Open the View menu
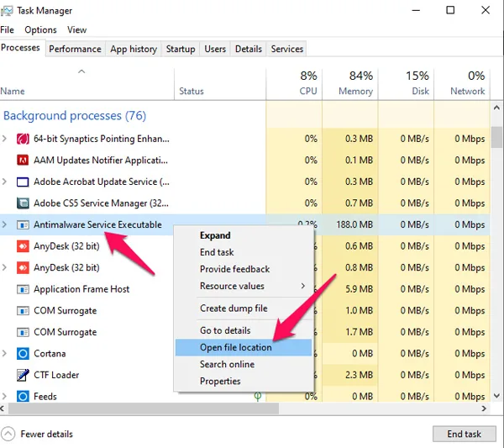The height and width of the screenshot is (448, 504). pos(76,30)
